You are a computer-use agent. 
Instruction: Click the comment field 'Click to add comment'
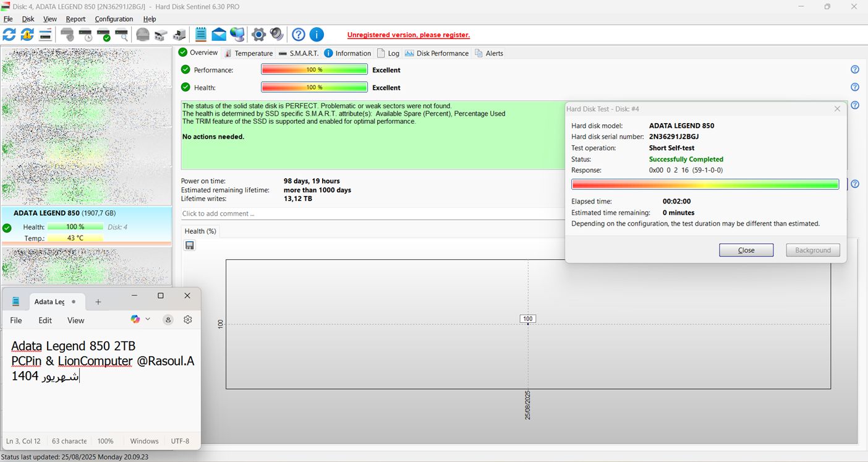(374, 213)
